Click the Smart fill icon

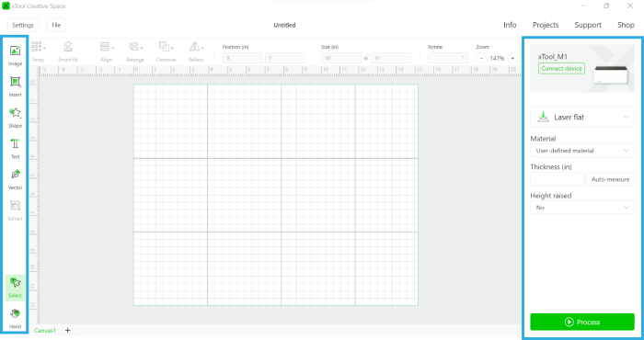pyautogui.click(x=68, y=51)
